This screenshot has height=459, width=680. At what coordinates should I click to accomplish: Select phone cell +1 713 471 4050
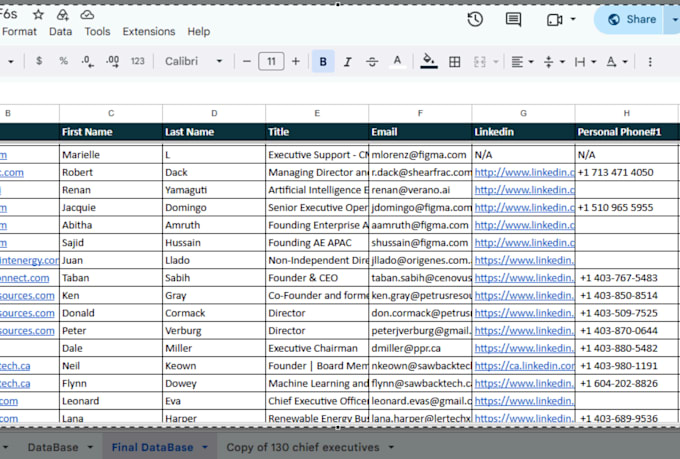click(627, 173)
